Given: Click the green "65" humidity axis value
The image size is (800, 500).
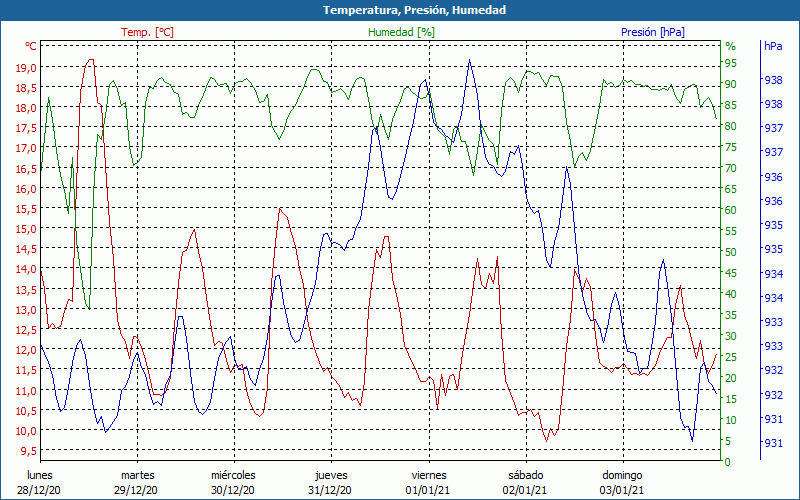Looking at the screenshot, I should coord(731,189).
